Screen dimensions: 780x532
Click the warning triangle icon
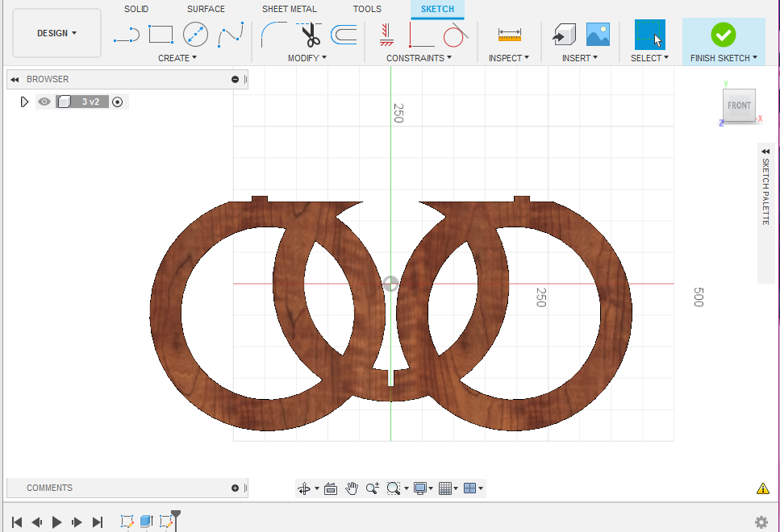(762, 488)
